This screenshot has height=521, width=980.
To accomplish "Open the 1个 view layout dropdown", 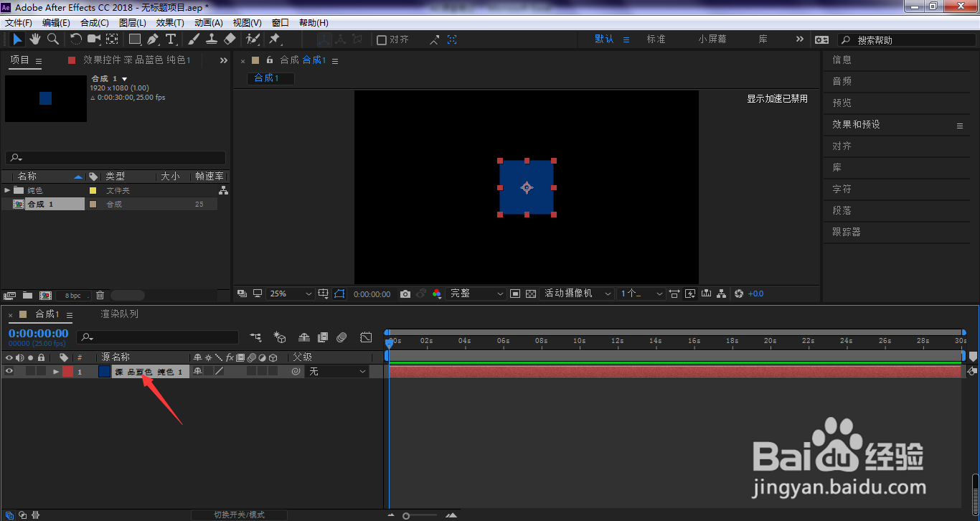I will (641, 294).
